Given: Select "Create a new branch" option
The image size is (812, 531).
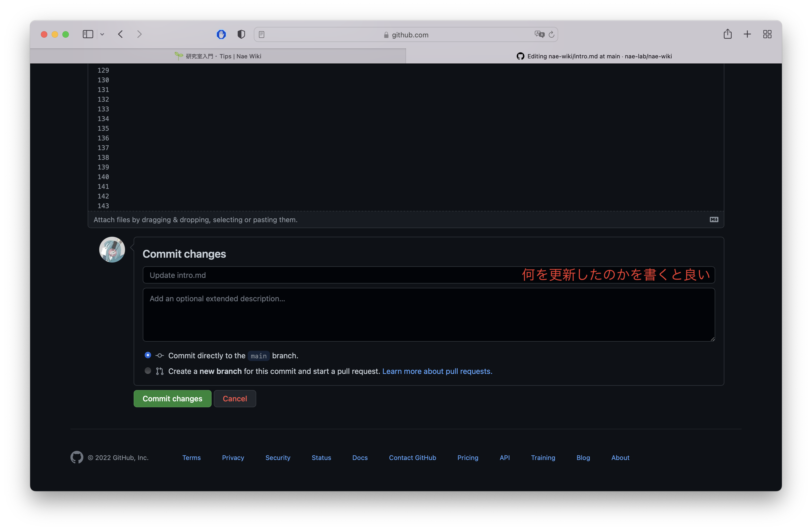Looking at the screenshot, I should coord(148,371).
